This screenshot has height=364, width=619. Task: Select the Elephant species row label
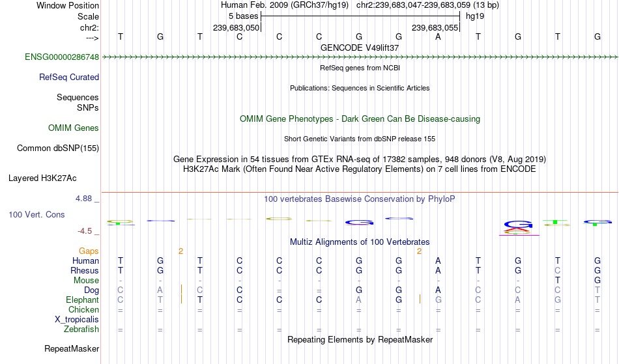pyautogui.click(x=83, y=300)
